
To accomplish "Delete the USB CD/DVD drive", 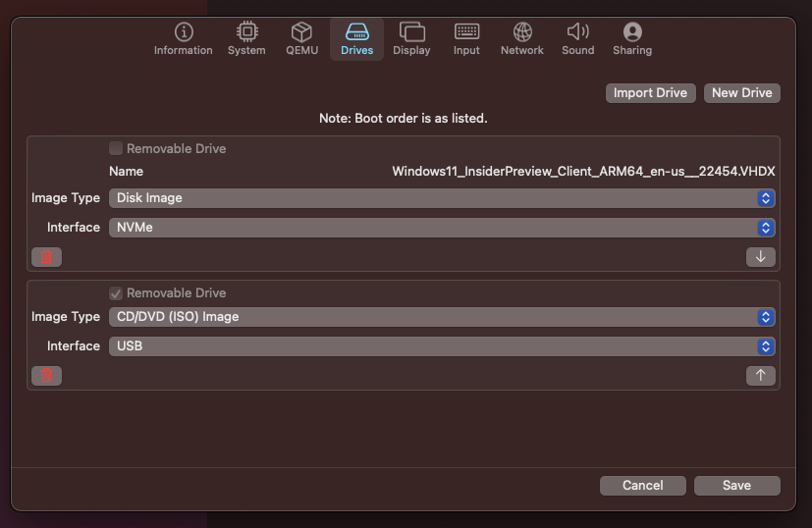I will [46, 376].
